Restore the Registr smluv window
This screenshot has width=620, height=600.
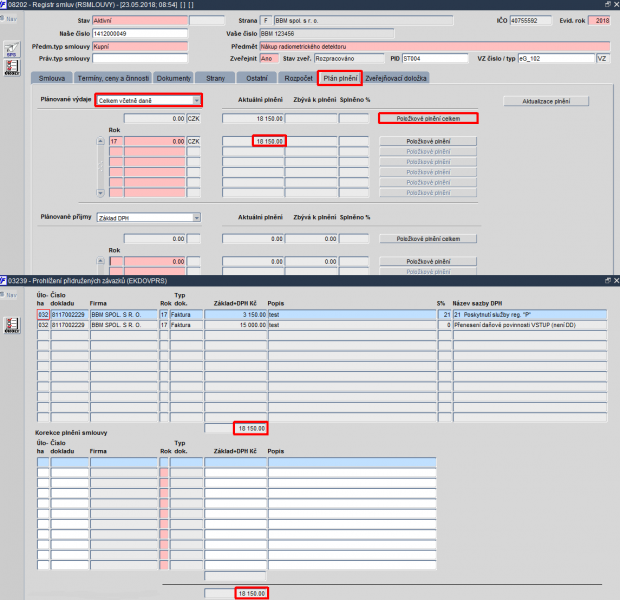[x=608, y=4]
